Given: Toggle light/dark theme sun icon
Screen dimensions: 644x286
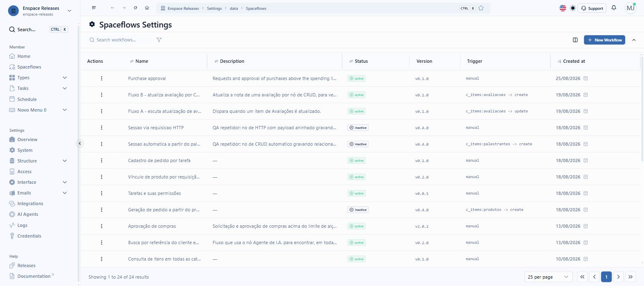Looking at the screenshot, I should (x=573, y=8).
